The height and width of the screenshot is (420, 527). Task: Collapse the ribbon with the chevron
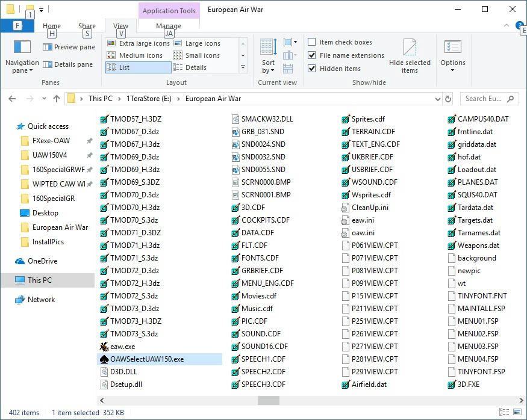(507, 25)
